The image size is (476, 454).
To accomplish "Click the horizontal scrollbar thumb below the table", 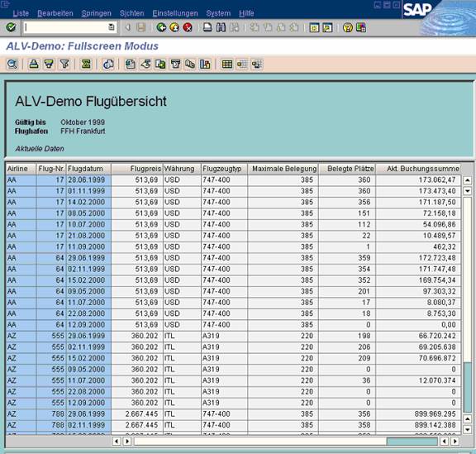I will (412, 441).
